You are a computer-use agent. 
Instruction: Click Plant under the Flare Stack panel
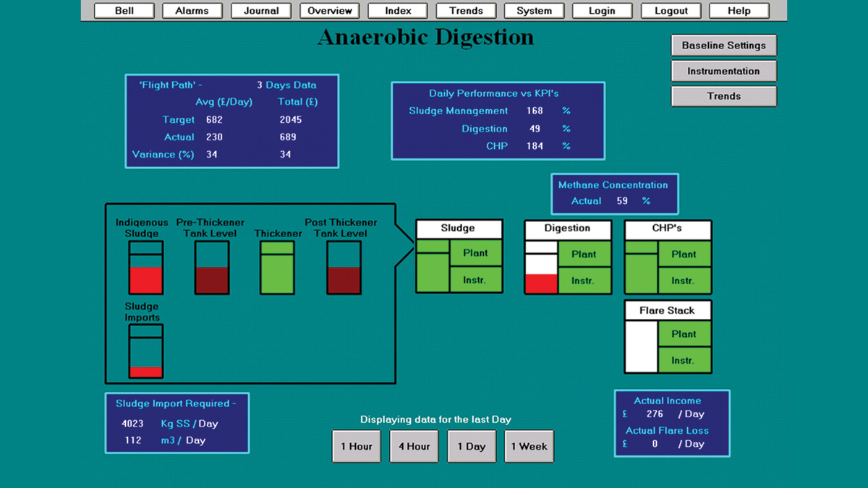click(x=684, y=334)
